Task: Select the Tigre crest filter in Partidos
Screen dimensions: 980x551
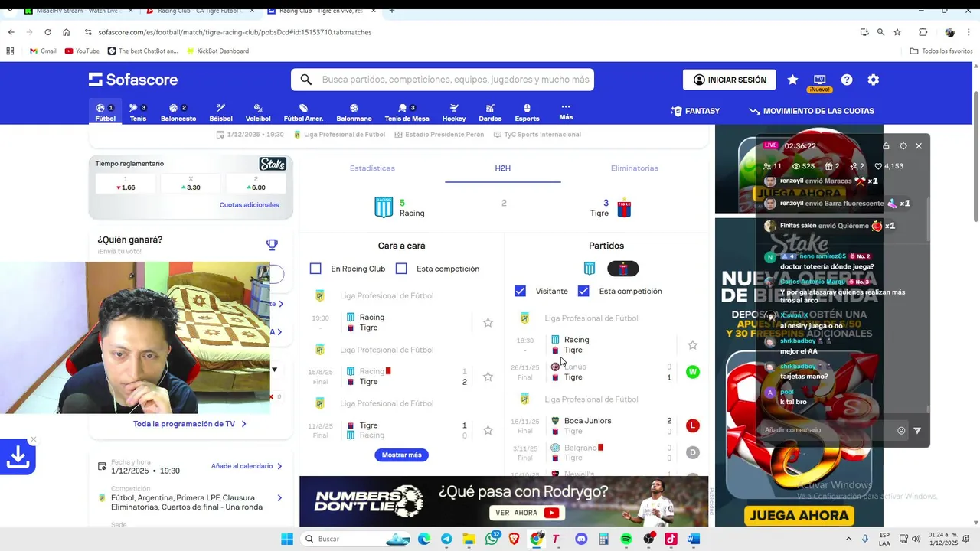Action: point(623,269)
